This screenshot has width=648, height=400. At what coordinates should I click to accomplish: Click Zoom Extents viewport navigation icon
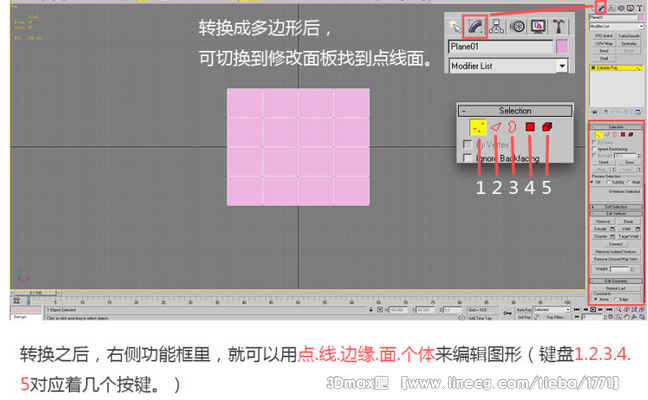coord(634,310)
